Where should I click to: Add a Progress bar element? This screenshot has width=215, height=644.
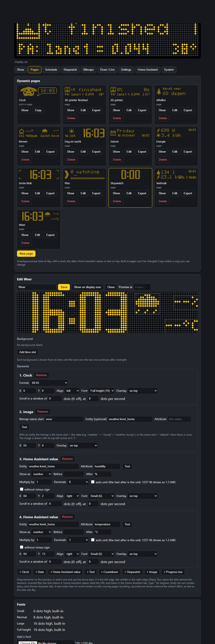pos(173,572)
